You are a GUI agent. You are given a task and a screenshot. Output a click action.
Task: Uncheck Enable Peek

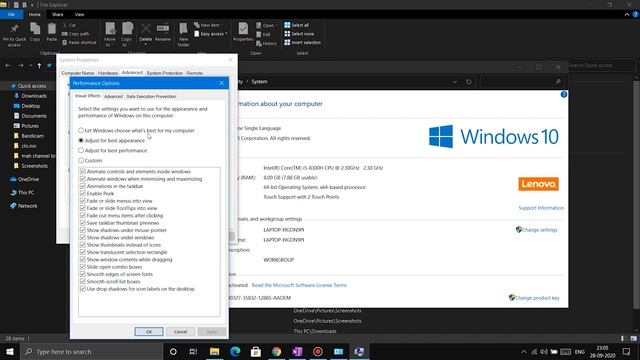point(83,193)
